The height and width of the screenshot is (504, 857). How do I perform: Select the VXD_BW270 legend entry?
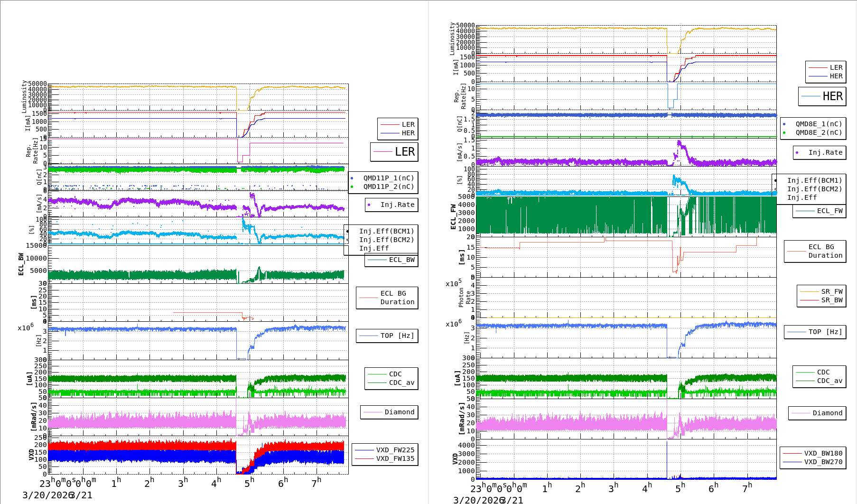pos(823,462)
